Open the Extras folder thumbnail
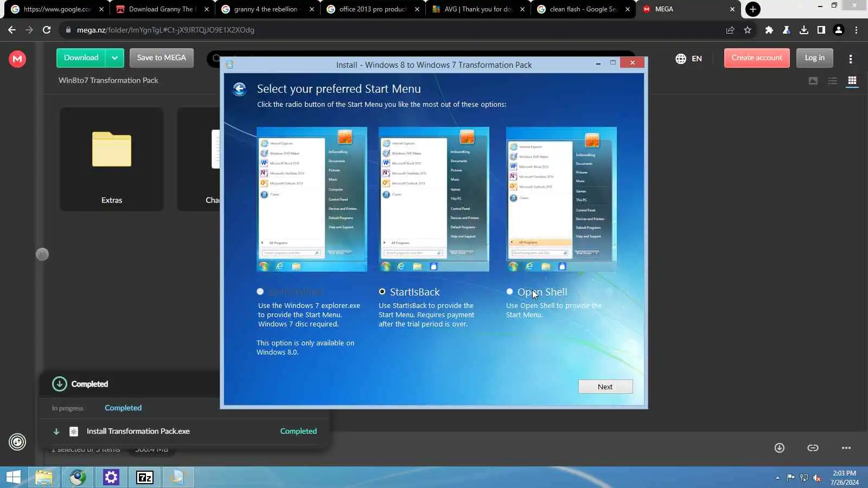 (x=112, y=159)
